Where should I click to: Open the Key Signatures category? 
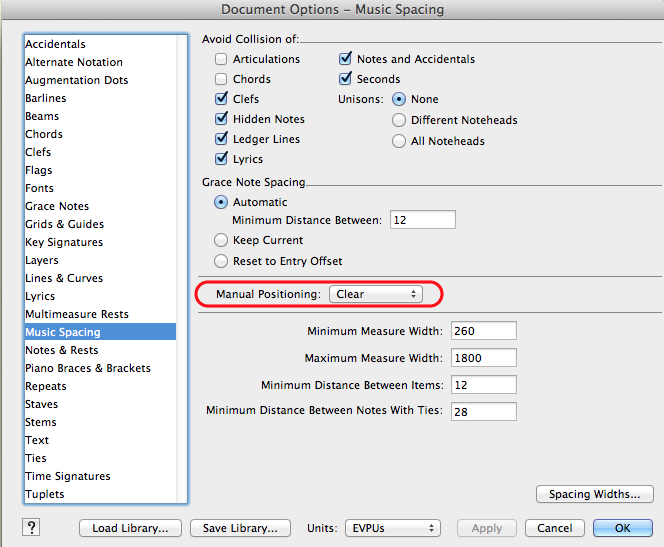click(64, 242)
